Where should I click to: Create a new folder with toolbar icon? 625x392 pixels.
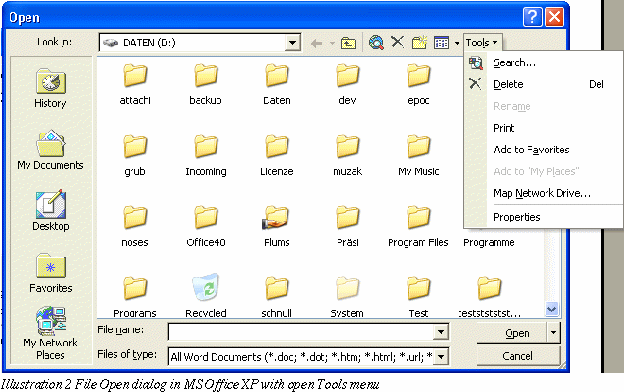click(x=419, y=42)
